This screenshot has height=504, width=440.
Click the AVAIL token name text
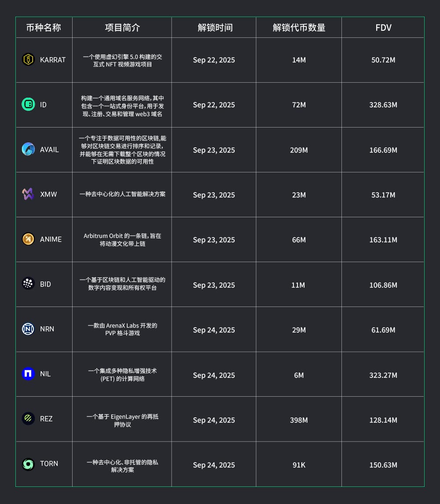(49, 150)
